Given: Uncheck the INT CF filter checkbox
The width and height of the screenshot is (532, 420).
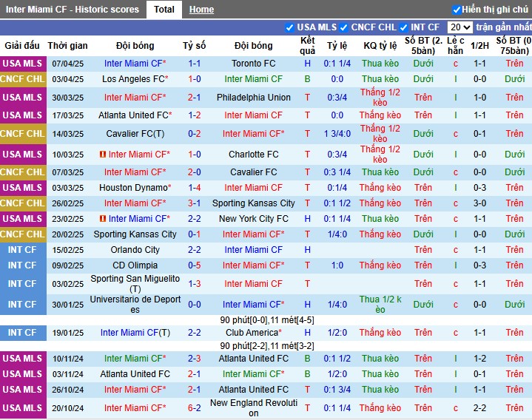Looking at the screenshot, I should 404,27.
